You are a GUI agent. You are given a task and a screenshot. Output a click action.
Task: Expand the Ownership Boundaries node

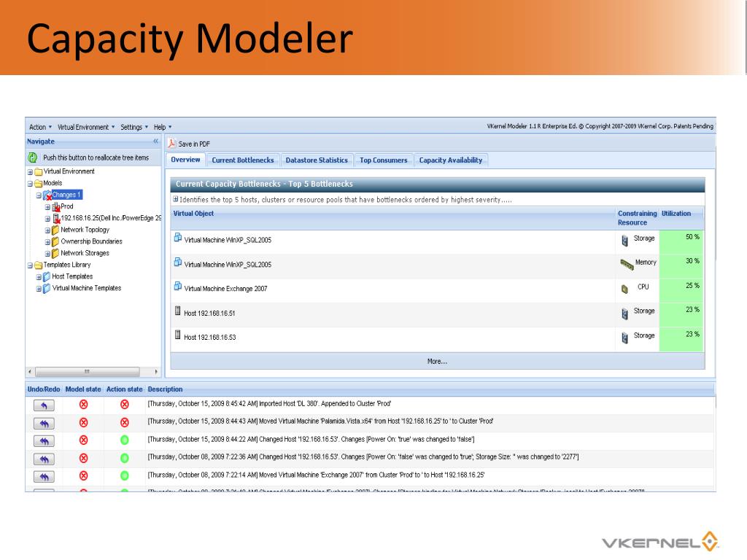[47, 242]
